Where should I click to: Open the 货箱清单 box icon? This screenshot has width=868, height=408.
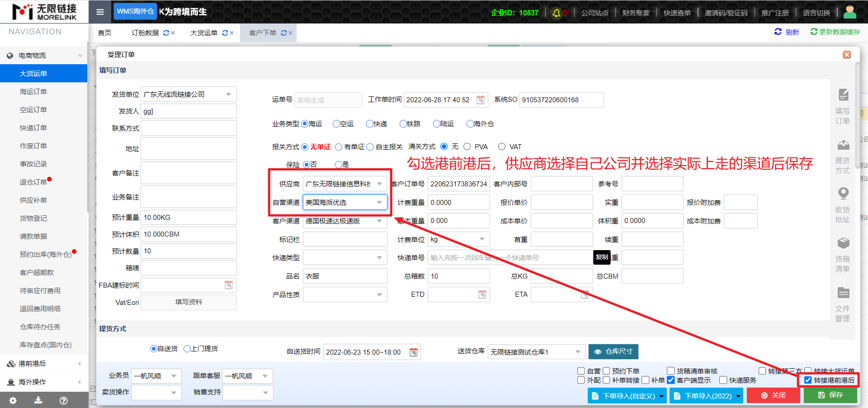click(x=843, y=243)
